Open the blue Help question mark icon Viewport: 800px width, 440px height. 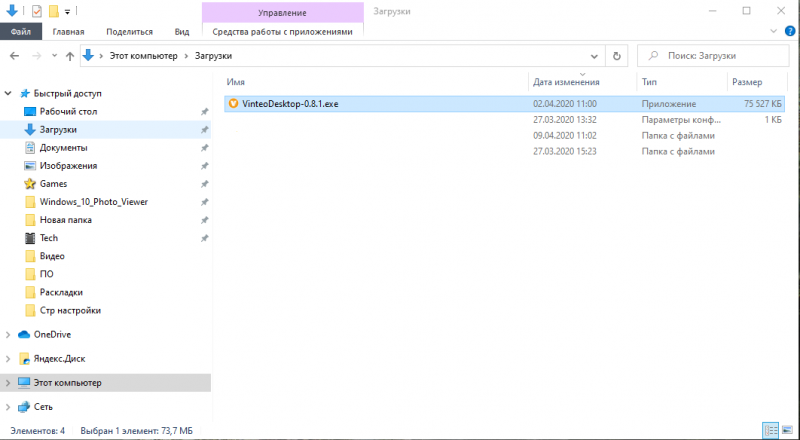pos(789,31)
